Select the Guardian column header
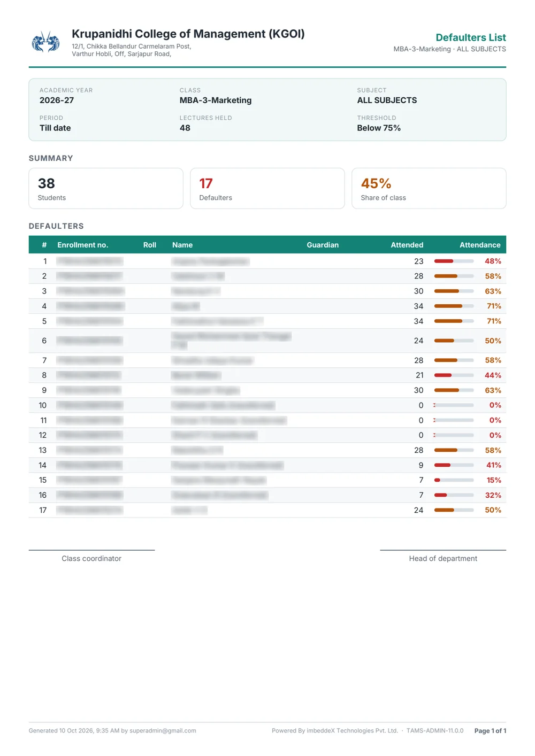This screenshot has height=756, width=535. (323, 245)
